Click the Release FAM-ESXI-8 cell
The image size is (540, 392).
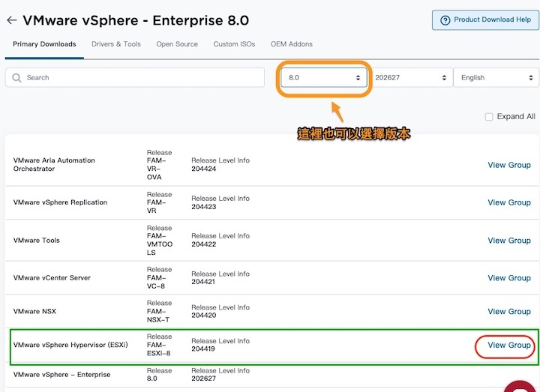pyautogui.click(x=160, y=345)
